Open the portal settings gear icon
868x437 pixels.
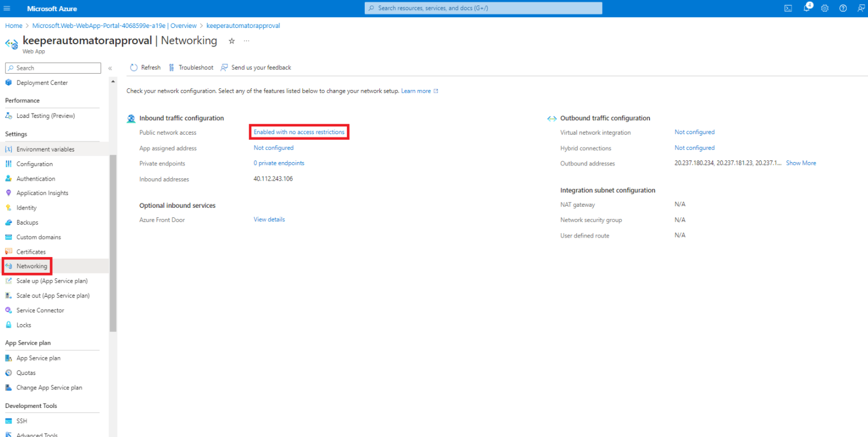click(x=824, y=8)
